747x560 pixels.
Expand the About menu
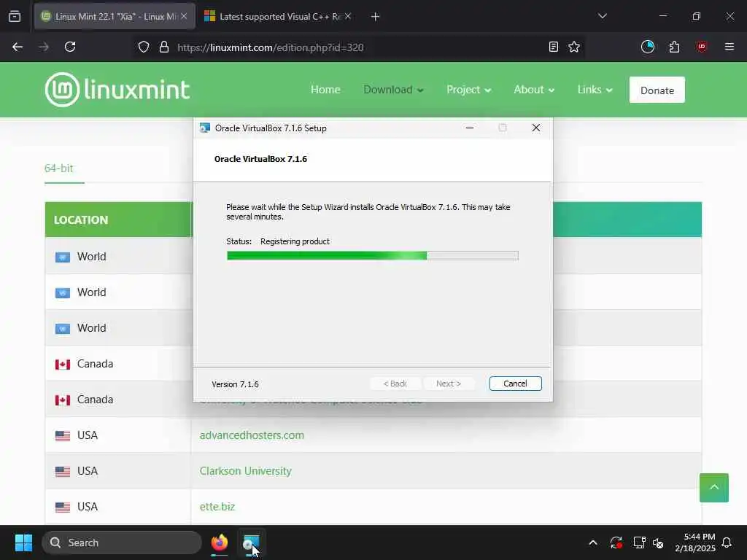533,90
